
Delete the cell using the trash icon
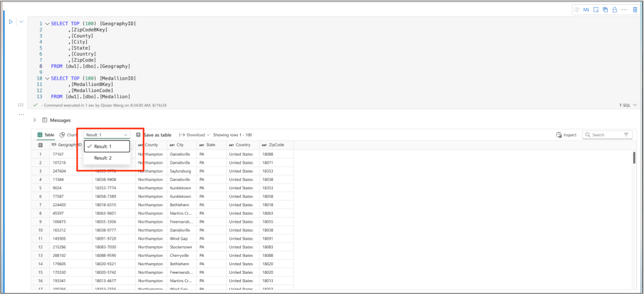(635, 9)
